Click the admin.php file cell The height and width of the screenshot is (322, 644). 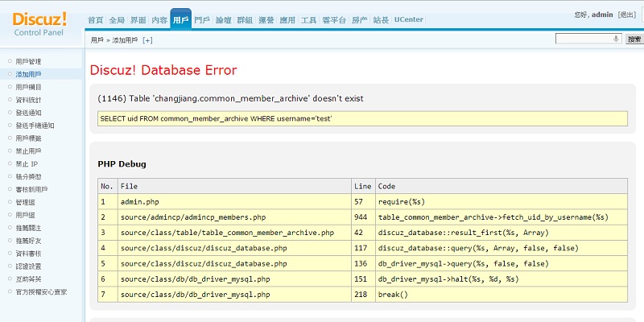pos(234,202)
